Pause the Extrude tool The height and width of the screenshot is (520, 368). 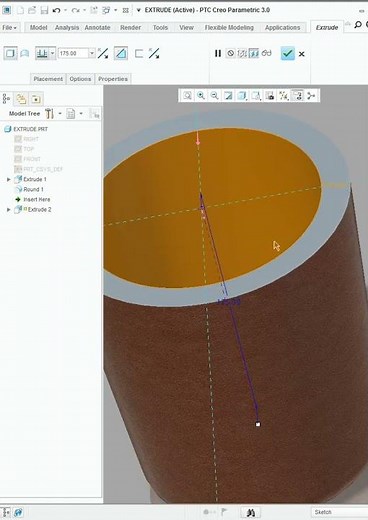coord(218,53)
